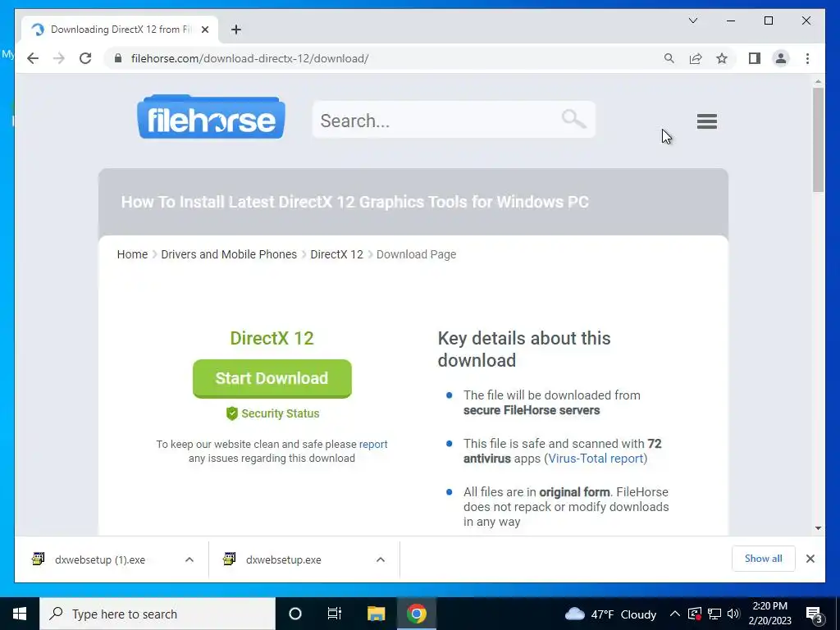Open the clock showing 2:20 PM
The height and width of the screenshot is (630, 840).
click(770, 614)
